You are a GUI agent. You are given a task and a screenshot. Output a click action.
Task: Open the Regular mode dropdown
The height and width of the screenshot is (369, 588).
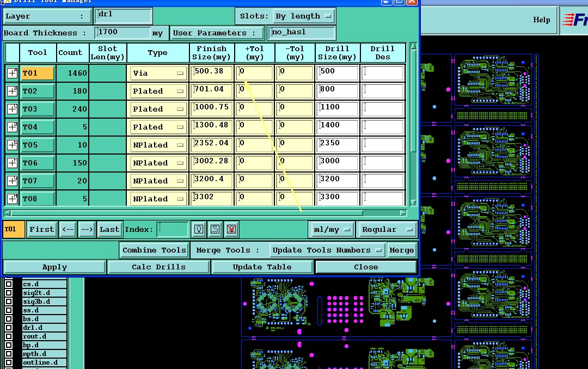tap(388, 229)
